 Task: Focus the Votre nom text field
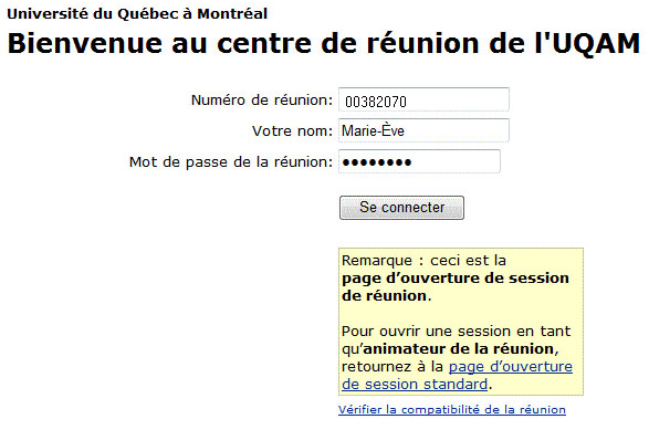pos(424,131)
